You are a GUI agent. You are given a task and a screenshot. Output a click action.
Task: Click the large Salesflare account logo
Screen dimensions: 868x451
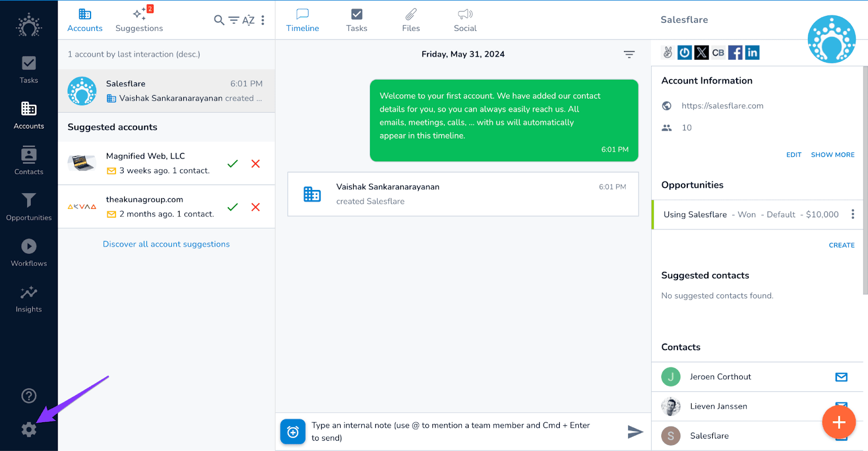[x=832, y=39]
